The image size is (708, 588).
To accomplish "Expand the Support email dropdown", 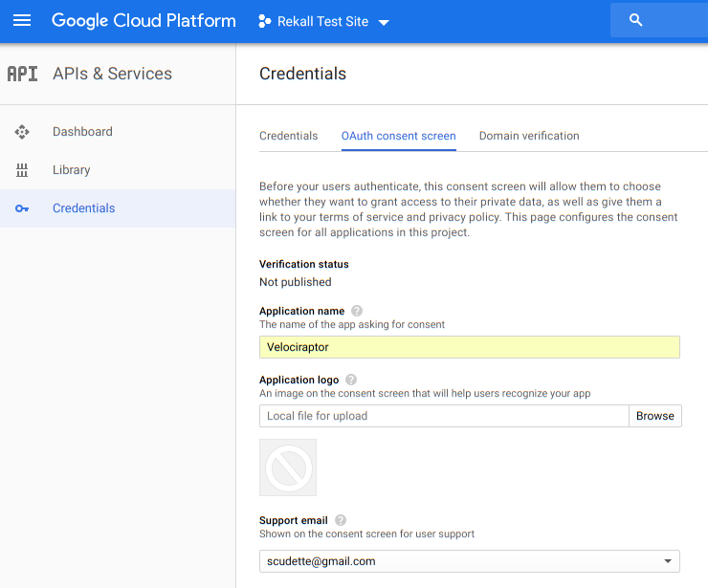I will pyautogui.click(x=666, y=561).
